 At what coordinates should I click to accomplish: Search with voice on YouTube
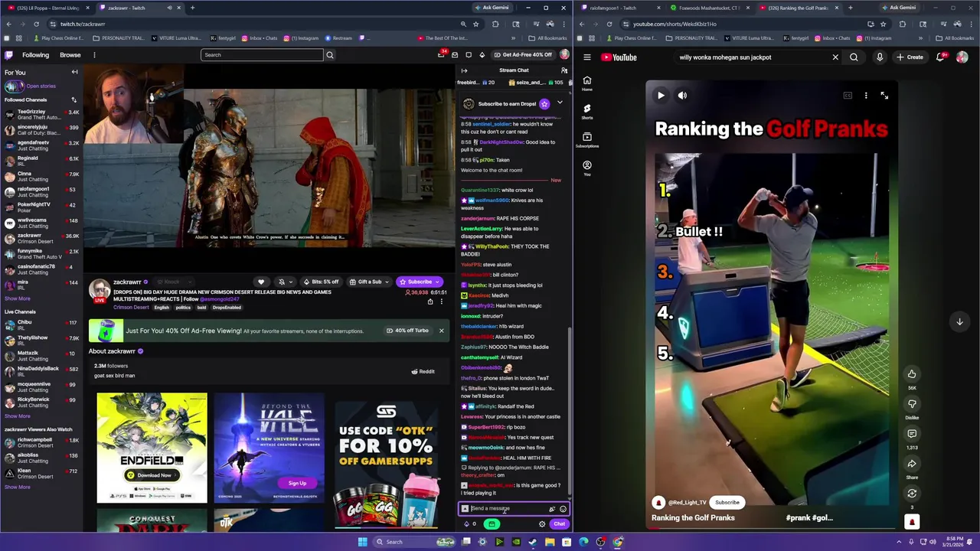click(880, 57)
